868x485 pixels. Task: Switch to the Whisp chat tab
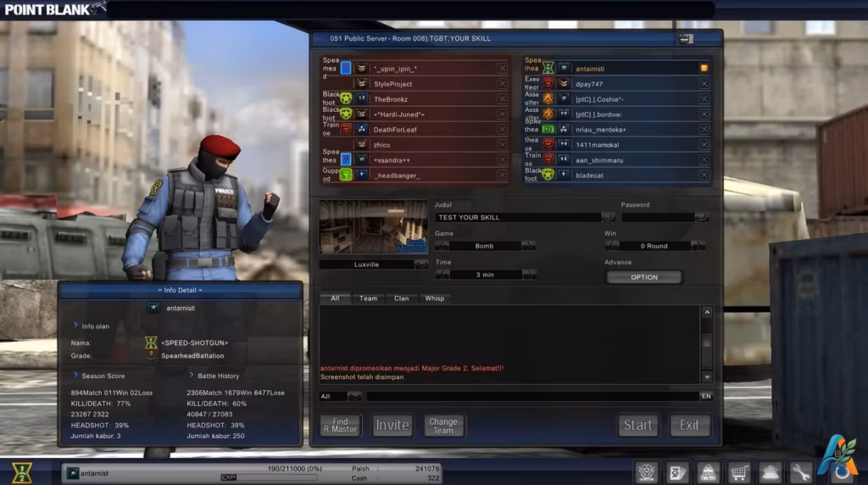coord(435,298)
